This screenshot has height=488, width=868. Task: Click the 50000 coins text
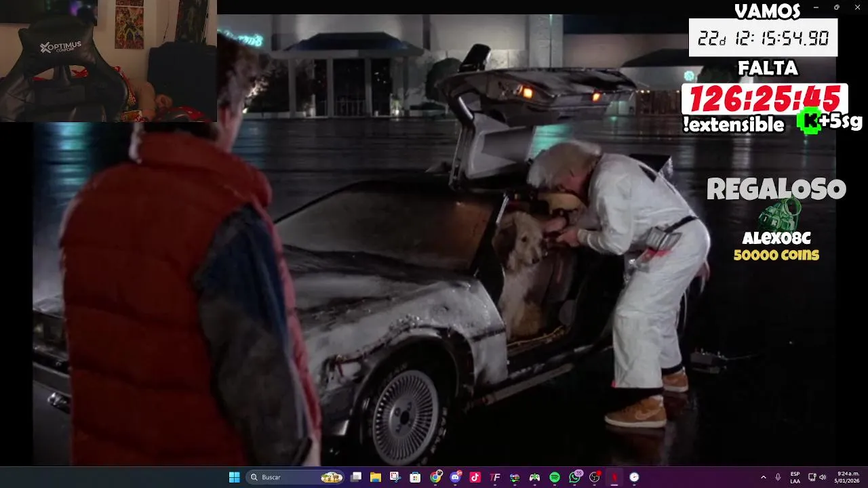776,255
